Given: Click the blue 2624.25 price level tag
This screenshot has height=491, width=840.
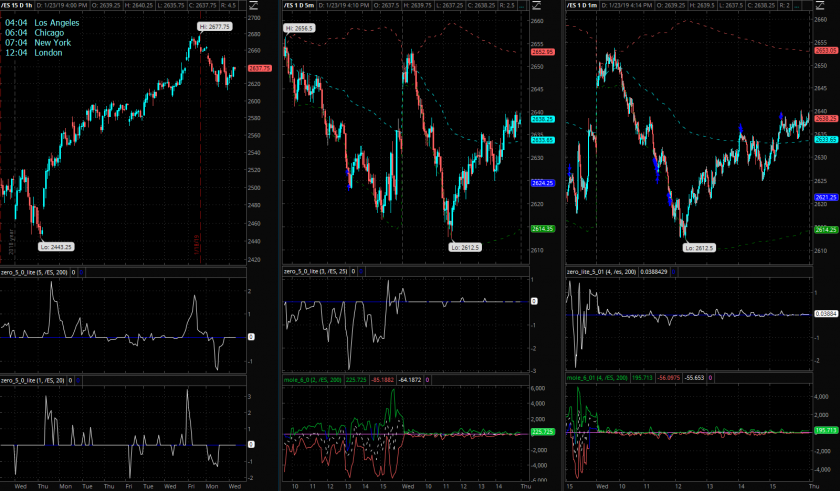Looking at the screenshot, I should (x=544, y=183).
